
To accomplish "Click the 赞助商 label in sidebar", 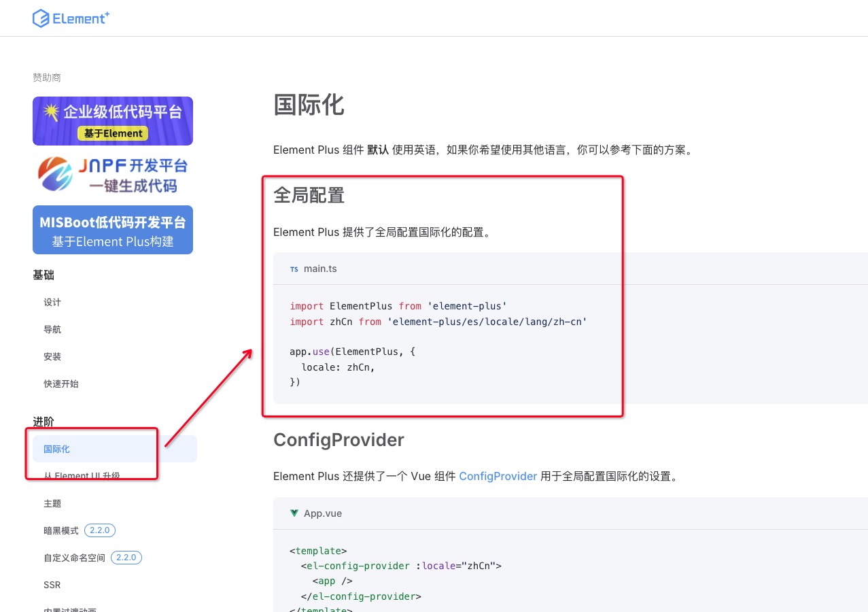I will pyautogui.click(x=47, y=78).
